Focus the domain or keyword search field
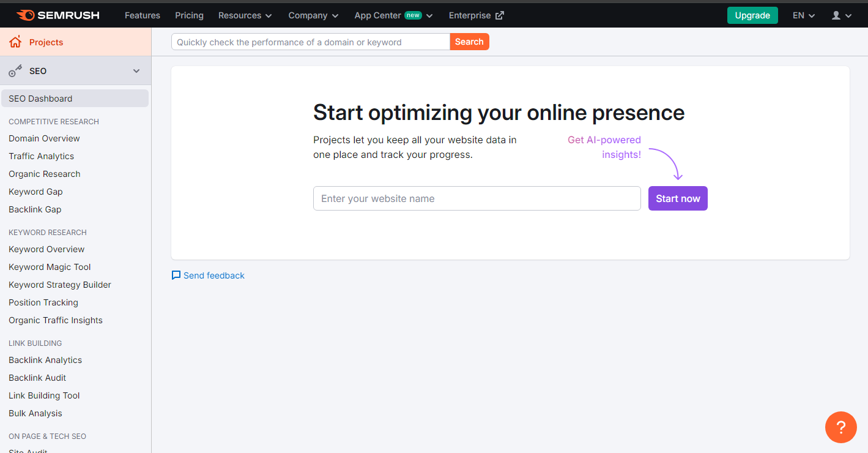The width and height of the screenshot is (868, 453). coord(311,42)
